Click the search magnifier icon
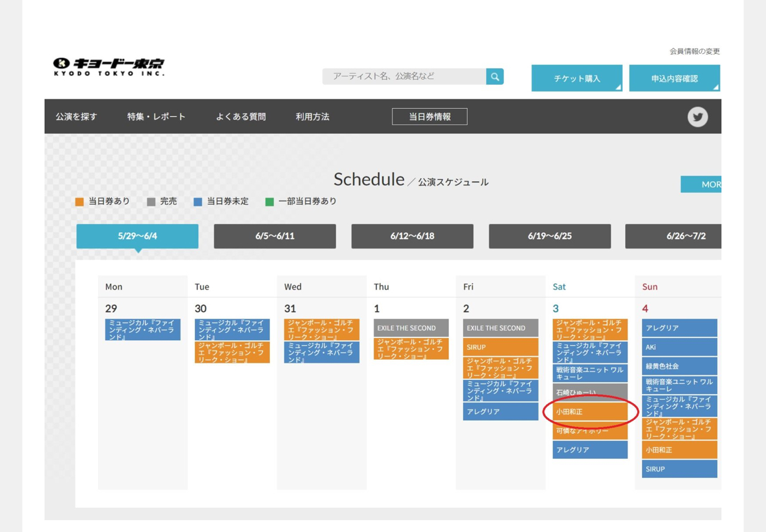Viewport: 766px width, 532px height. click(x=495, y=77)
